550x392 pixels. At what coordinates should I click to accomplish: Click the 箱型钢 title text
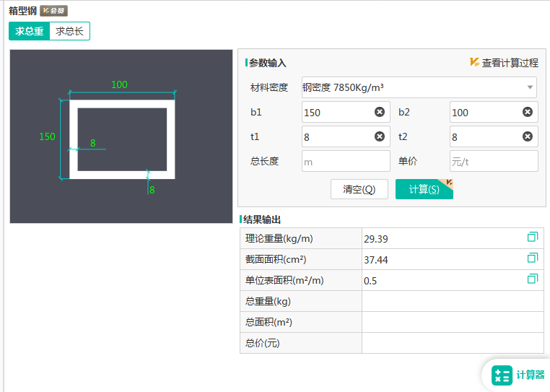coord(22,11)
